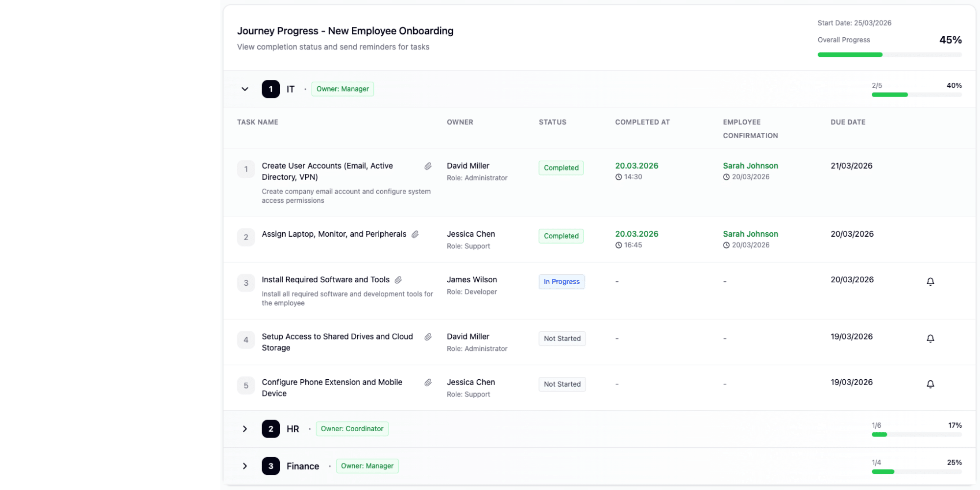
Task: Click David Miller in Setup Access row
Action: tap(468, 337)
